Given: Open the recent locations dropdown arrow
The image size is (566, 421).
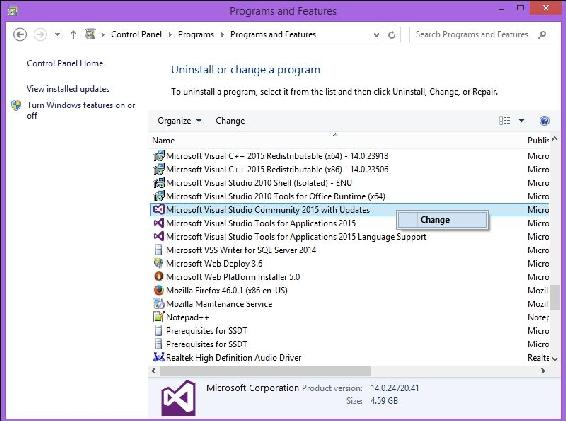Looking at the screenshot, I should click(57, 35).
